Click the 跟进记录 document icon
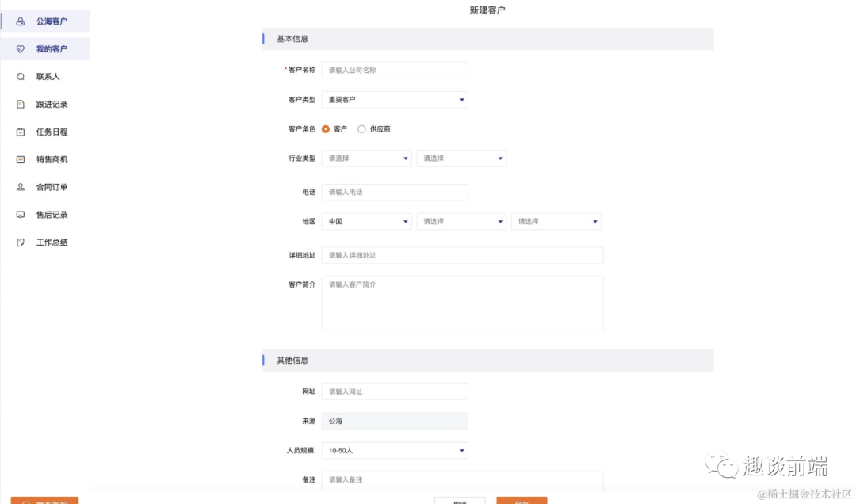The width and height of the screenshot is (856, 504). pyautogui.click(x=20, y=105)
